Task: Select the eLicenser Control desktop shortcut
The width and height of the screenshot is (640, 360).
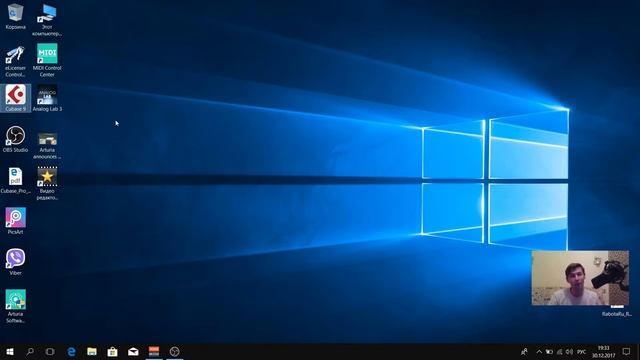Action: [x=15, y=60]
